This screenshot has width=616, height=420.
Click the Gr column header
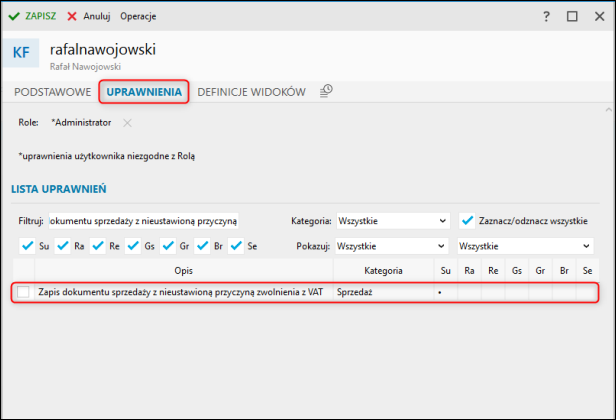[541, 271]
